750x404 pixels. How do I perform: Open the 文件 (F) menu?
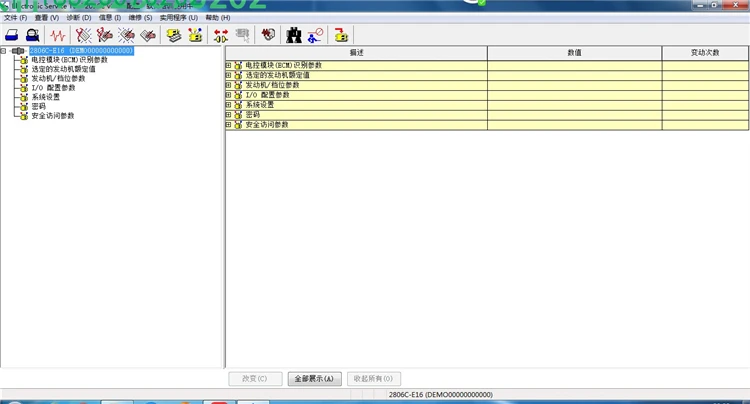pos(16,18)
